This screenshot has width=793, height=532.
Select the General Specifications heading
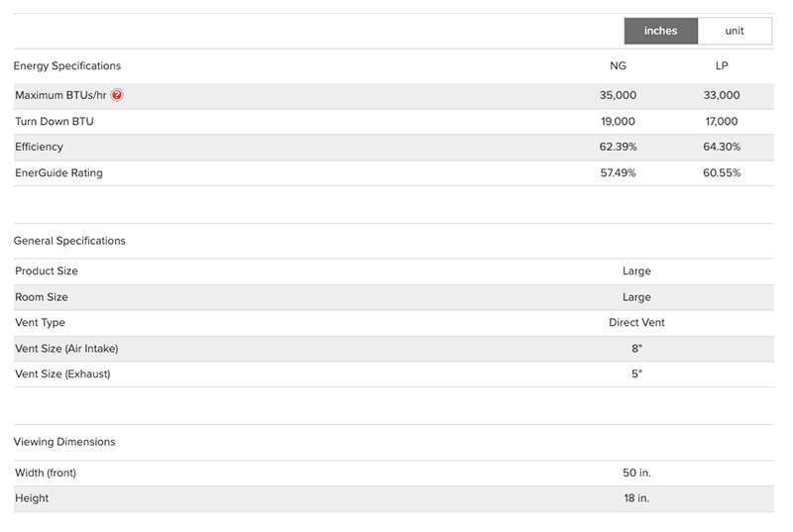coord(69,241)
